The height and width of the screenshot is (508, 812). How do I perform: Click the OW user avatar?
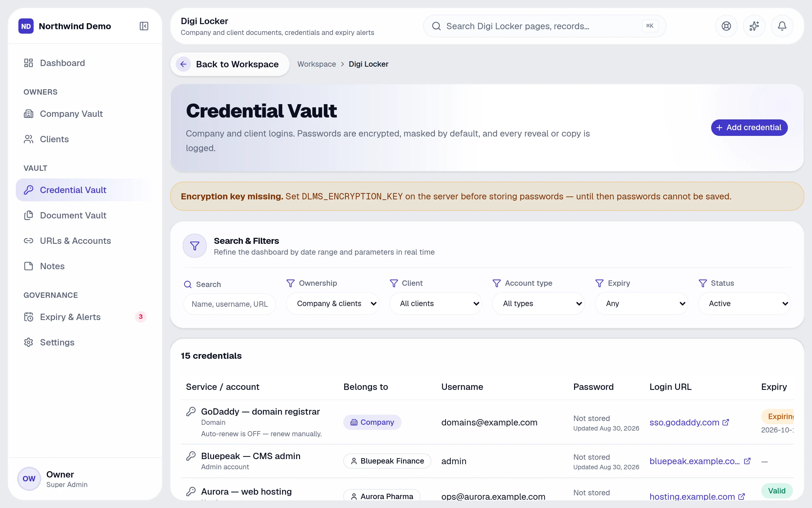[29, 478]
